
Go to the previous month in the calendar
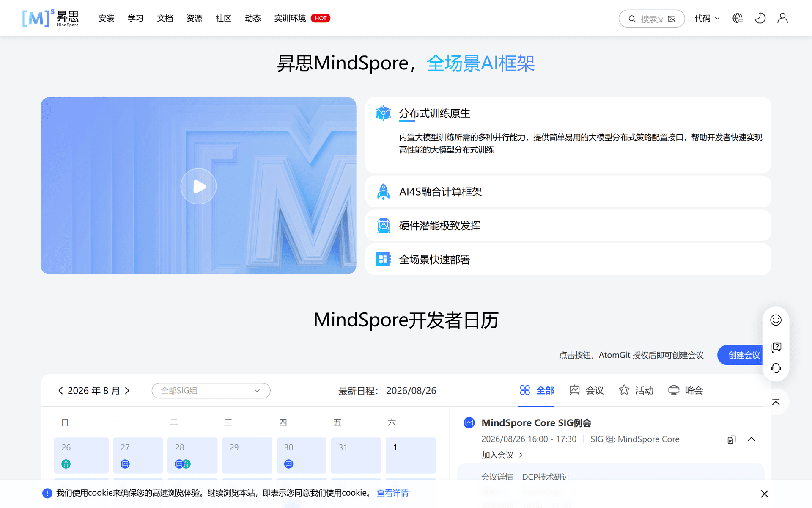coord(60,390)
